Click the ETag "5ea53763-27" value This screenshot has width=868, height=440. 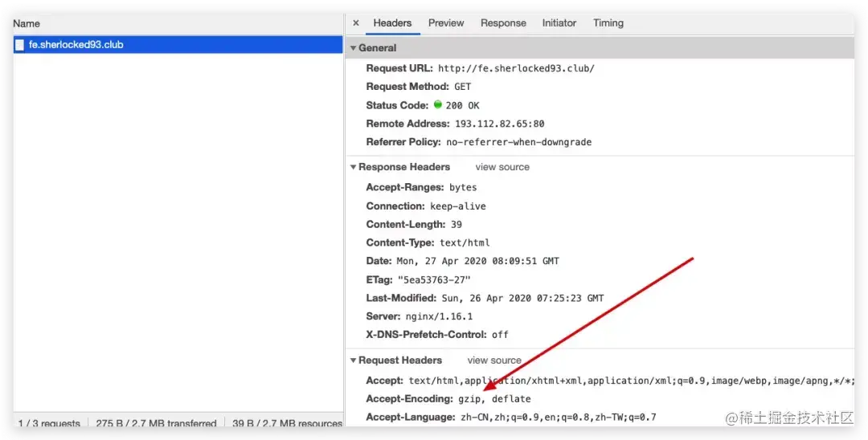(434, 279)
